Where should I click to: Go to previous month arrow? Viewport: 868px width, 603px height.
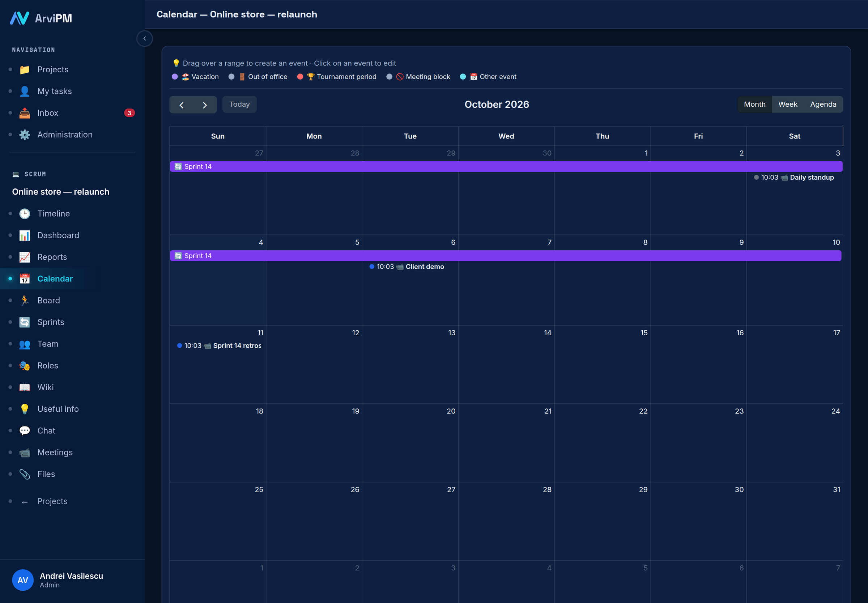coord(181,105)
